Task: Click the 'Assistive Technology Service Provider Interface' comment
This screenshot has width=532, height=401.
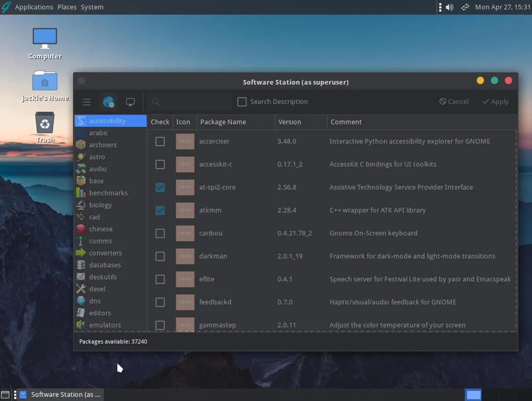Action: (x=401, y=187)
